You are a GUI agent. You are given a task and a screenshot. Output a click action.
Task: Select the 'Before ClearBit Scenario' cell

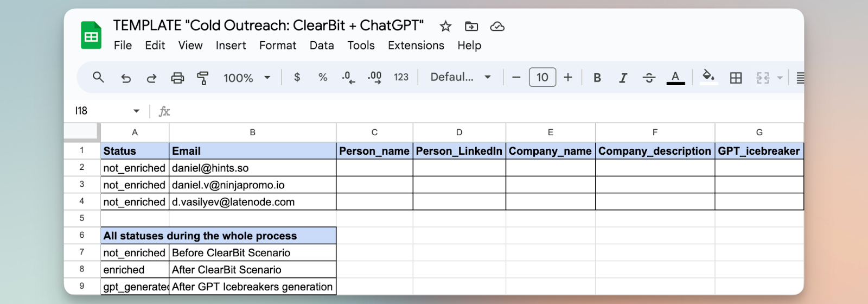point(252,252)
